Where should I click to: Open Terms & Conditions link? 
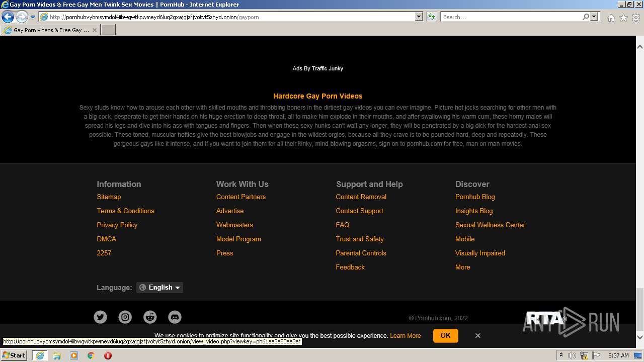point(125,211)
